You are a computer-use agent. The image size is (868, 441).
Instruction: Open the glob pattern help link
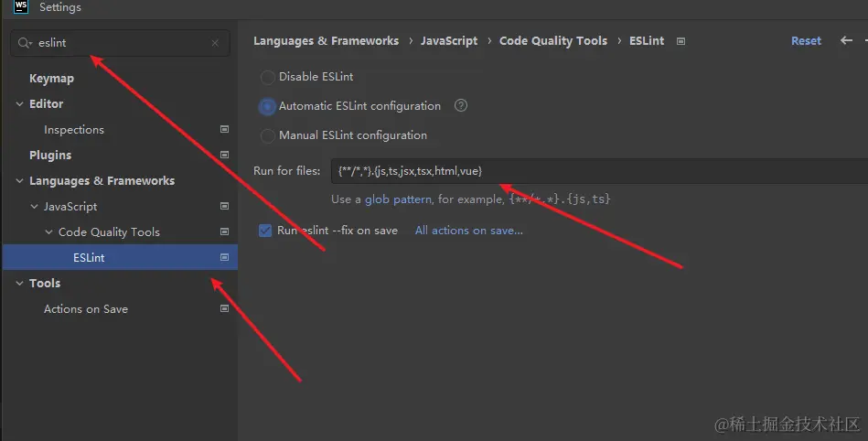coord(398,199)
